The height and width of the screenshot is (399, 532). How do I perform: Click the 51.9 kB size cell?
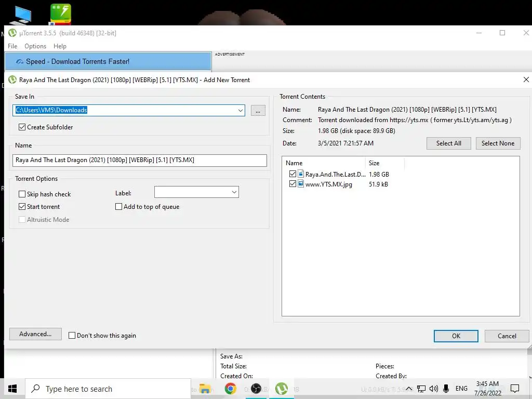[378, 184]
